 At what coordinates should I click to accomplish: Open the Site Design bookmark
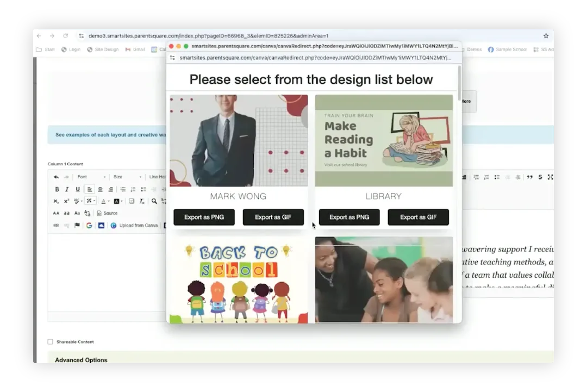pyautogui.click(x=103, y=49)
